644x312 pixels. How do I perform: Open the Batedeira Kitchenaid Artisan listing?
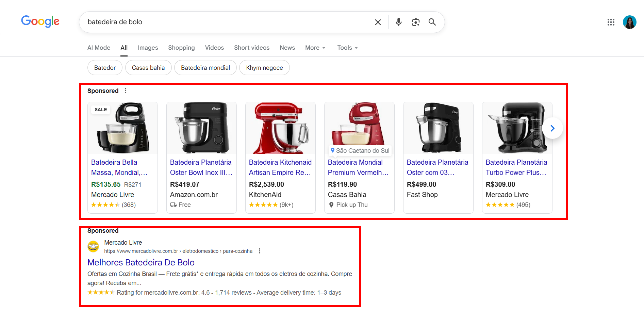(280, 167)
